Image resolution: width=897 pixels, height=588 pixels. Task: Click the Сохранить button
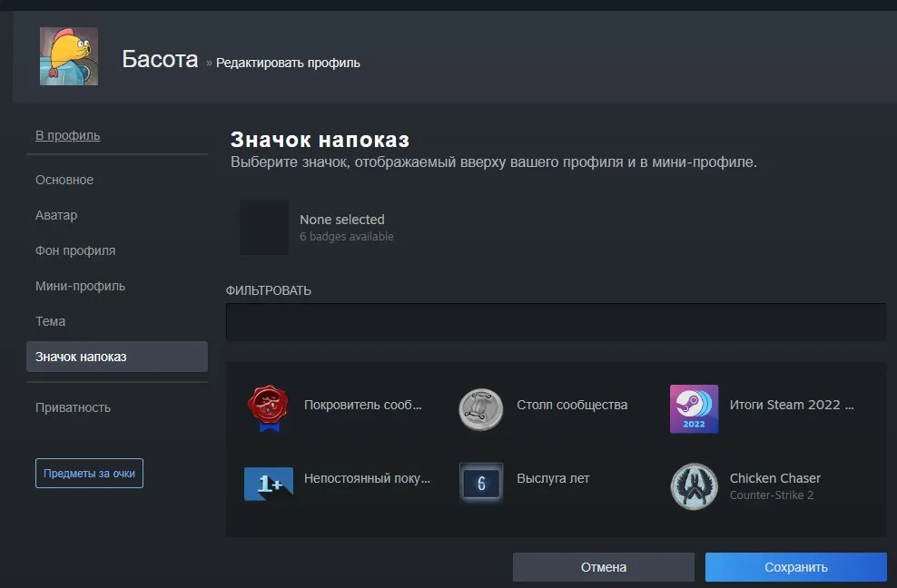[795, 567]
